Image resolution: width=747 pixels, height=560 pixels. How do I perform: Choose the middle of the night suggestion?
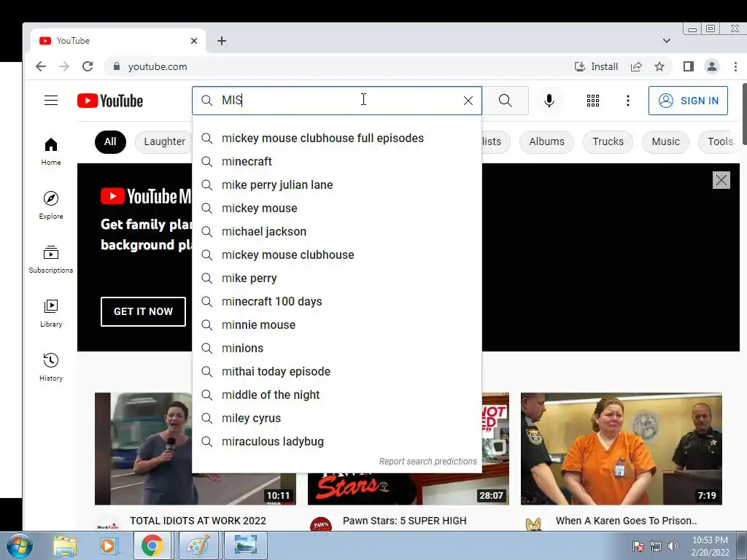pyautogui.click(x=337, y=394)
